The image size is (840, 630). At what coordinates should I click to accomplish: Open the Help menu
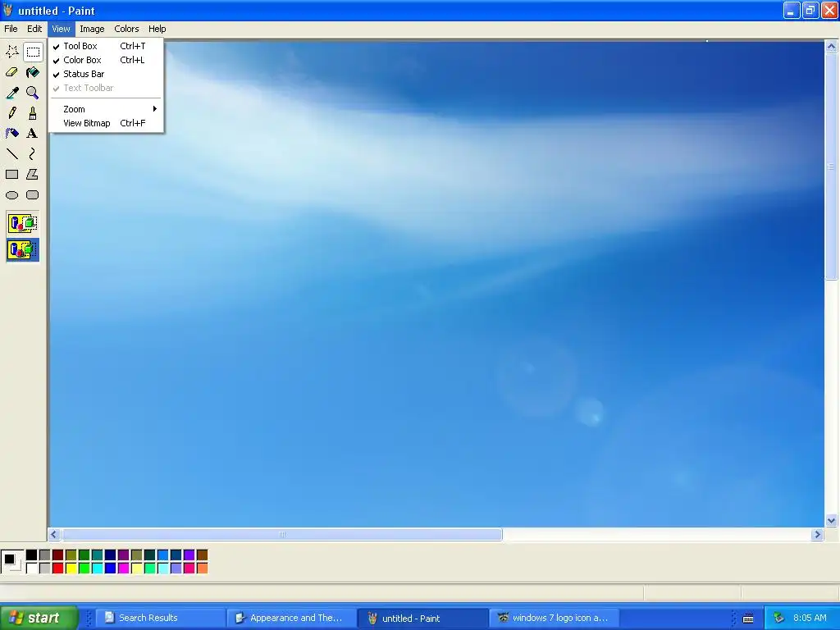157,29
